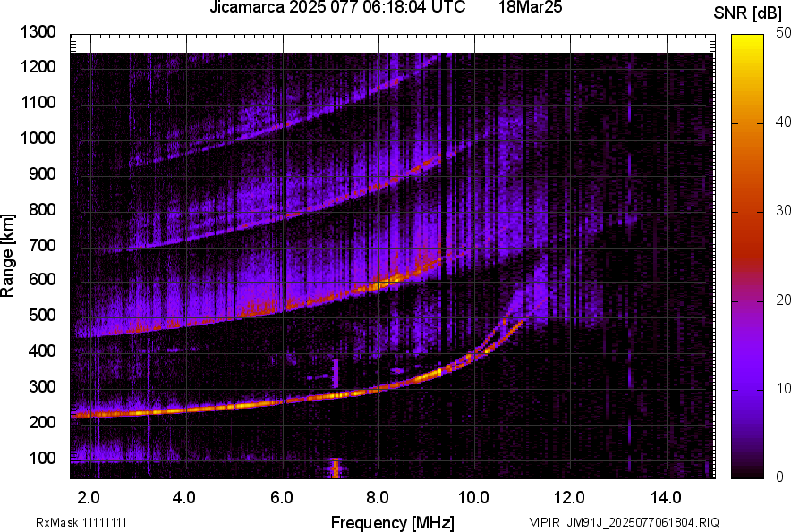The width and height of the screenshot is (791, 532).
Task: Click colorbar tick label '10'
Action: (x=784, y=388)
